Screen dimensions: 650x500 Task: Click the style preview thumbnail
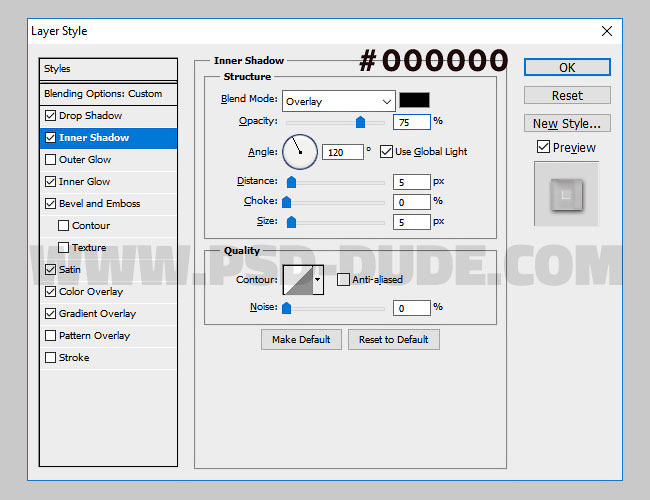[566, 194]
